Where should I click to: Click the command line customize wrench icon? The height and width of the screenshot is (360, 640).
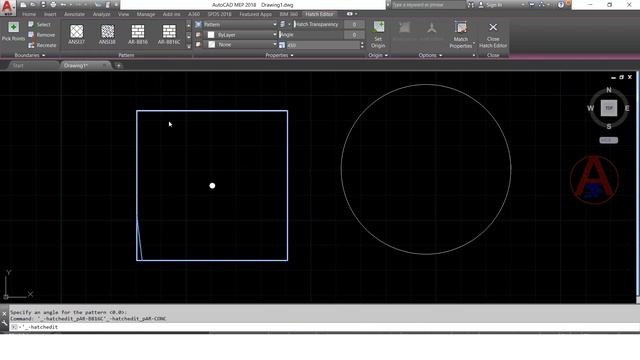[4, 323]
